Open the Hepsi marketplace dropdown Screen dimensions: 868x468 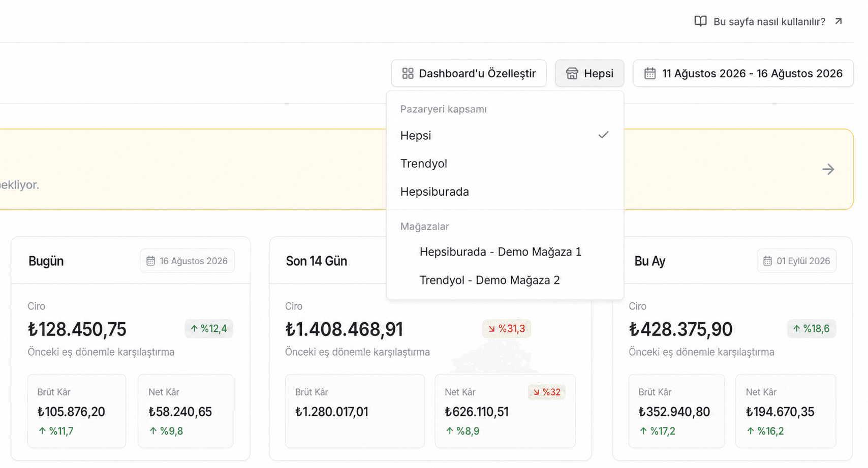click(590, 74)
